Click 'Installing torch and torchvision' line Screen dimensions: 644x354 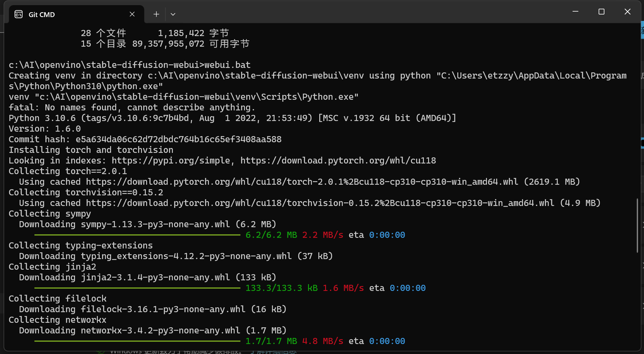[91, 150]
